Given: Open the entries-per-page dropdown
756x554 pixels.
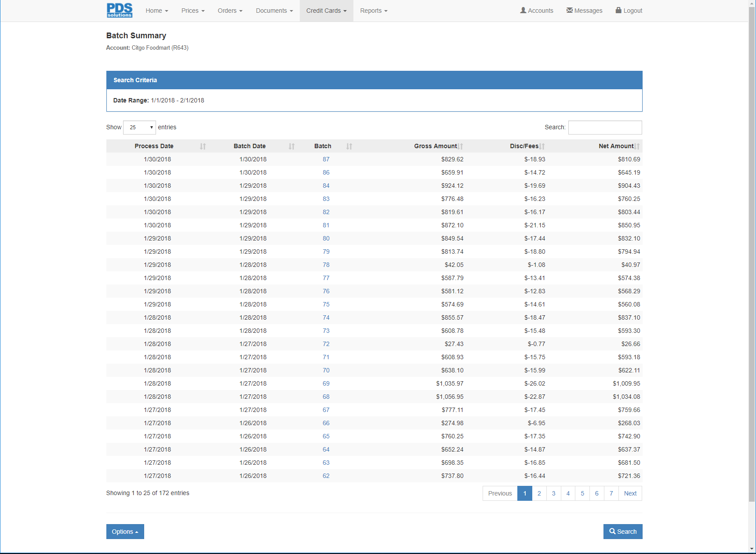Looking at the screenshot, I should [140, 128].
